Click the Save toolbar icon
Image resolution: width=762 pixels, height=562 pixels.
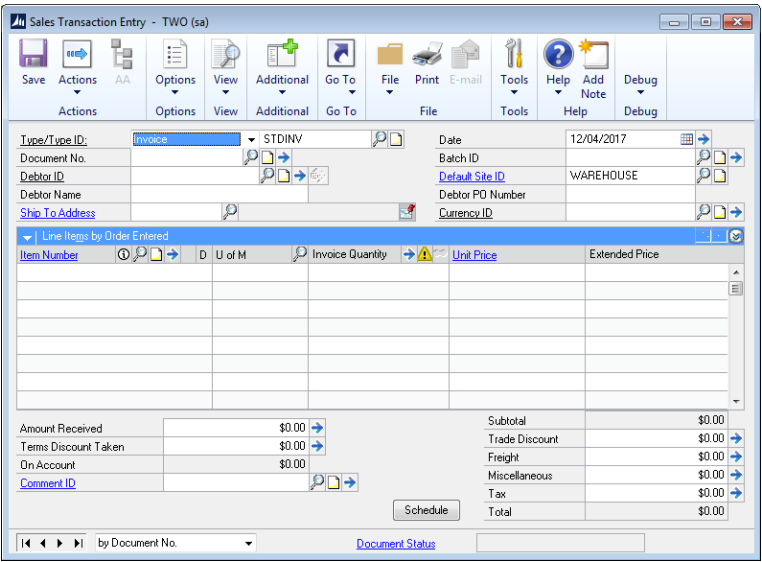click(x=34, y=62)
